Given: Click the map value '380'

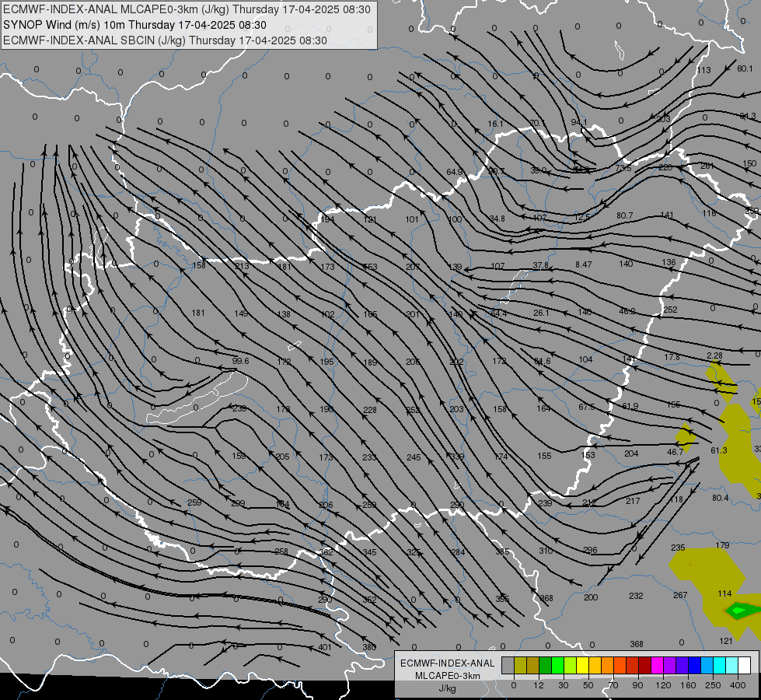Looking at the screenshot, I should (369, 647).
